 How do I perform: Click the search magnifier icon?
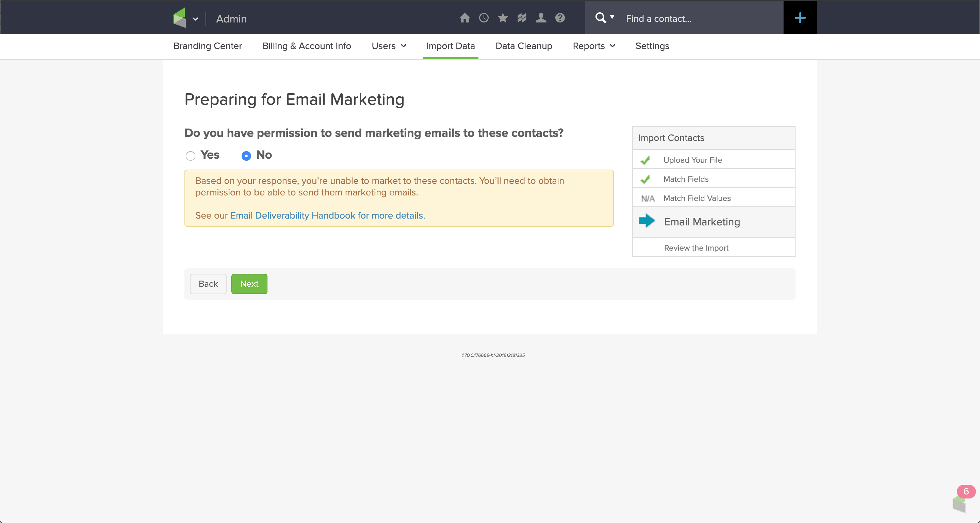[600, 18]
